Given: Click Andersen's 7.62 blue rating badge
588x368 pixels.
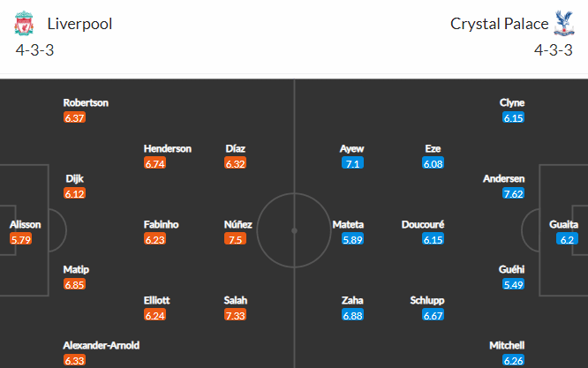Looking at the screenshot, I should click(x=513, y=194).
